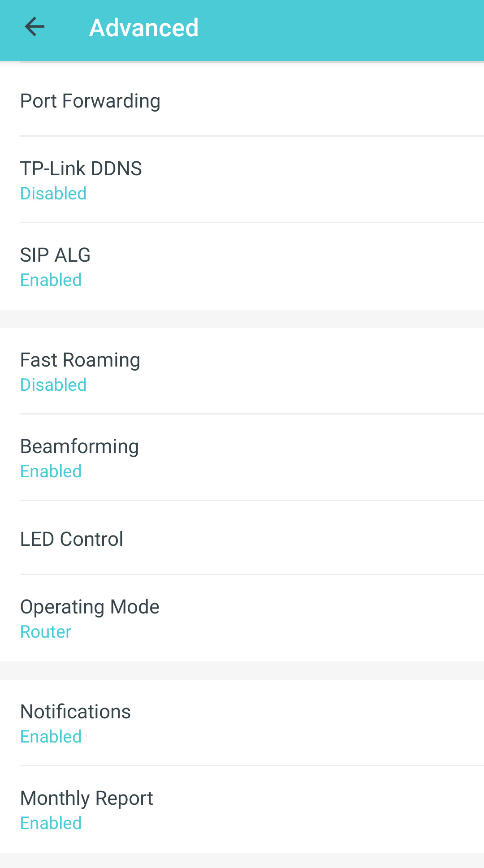Click the Router mode value

pyautogui.click(x=46, y=632)
